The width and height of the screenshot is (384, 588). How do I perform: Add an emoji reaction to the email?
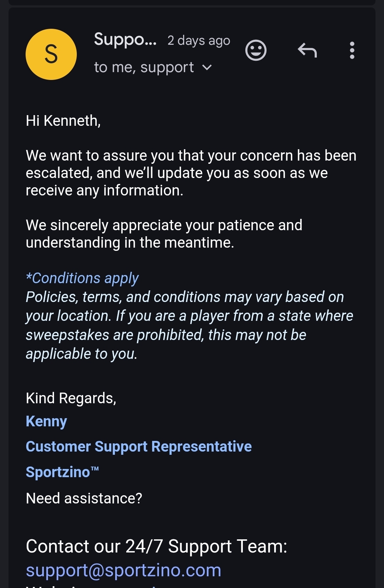coord(256,50)
